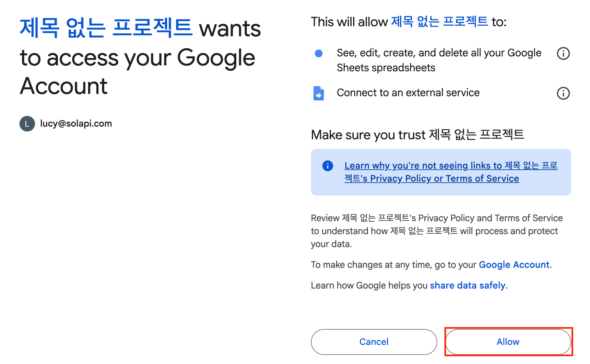
Task: Click the info icon for Google Sheets permission
Action: click(x=563, y=53)
